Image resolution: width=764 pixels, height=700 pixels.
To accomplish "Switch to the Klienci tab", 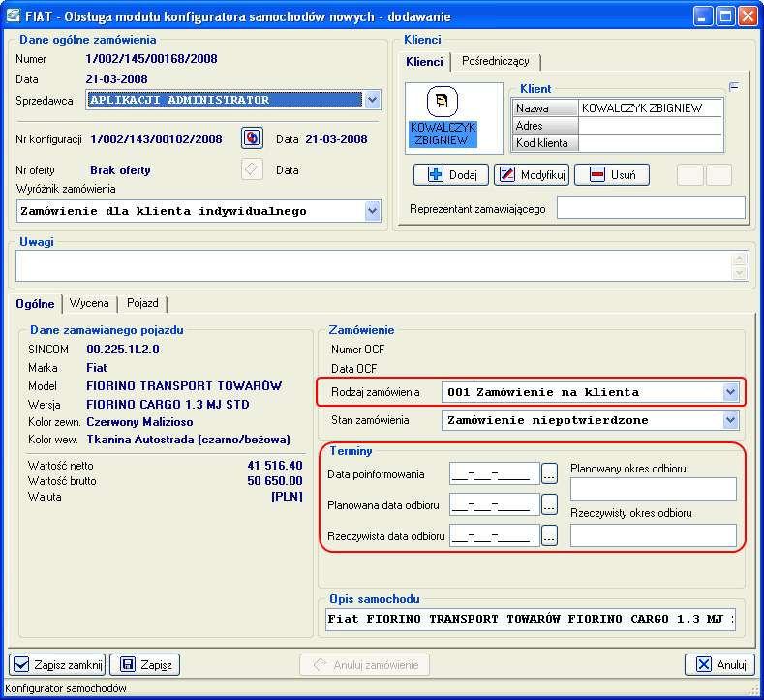I will point(424,62).
